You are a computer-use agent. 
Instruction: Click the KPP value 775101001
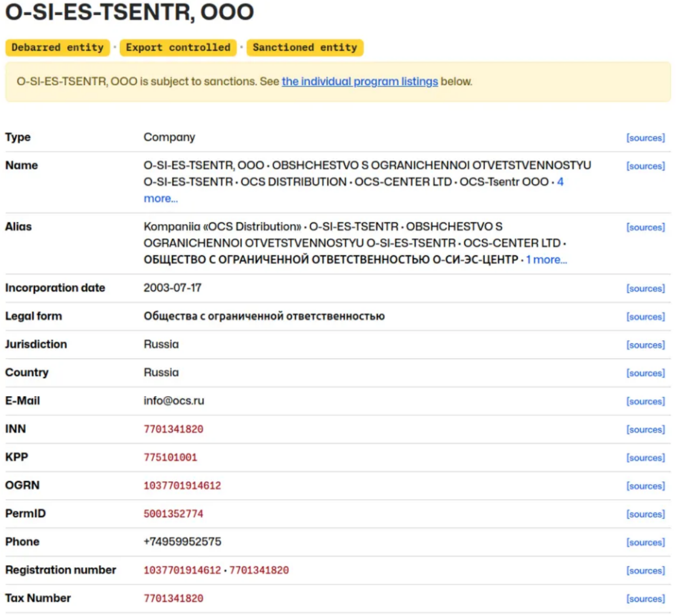tap(171, 458)
